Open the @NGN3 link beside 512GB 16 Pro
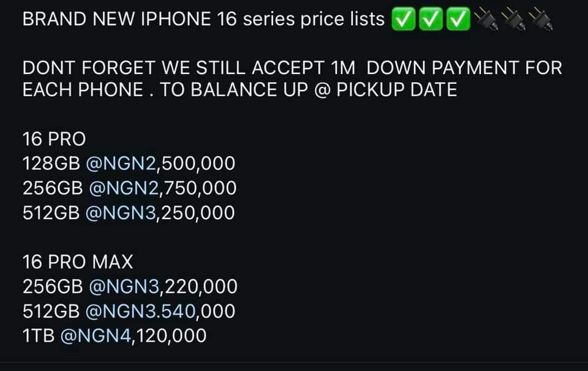The height and width of the screenshot is (371, 588). click(x=121, y=213)
